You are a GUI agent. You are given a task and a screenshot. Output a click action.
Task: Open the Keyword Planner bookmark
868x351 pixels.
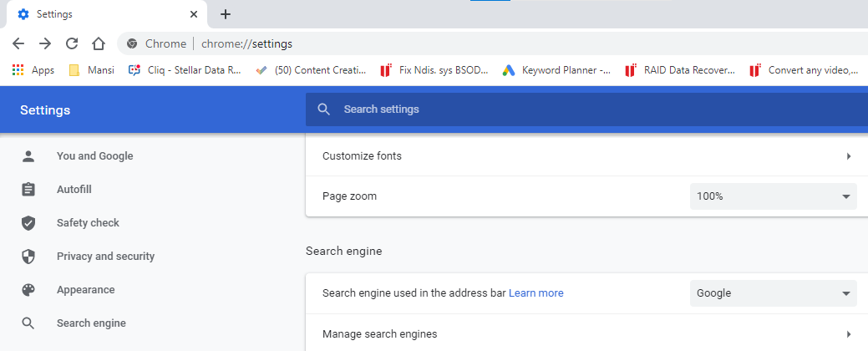point(556,70)
